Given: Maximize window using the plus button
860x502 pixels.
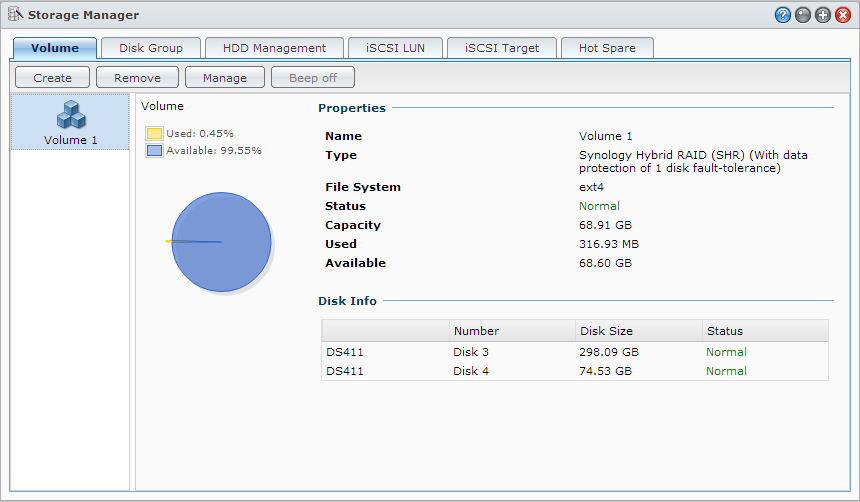Looking at the screenshot, I should [823, 15].
